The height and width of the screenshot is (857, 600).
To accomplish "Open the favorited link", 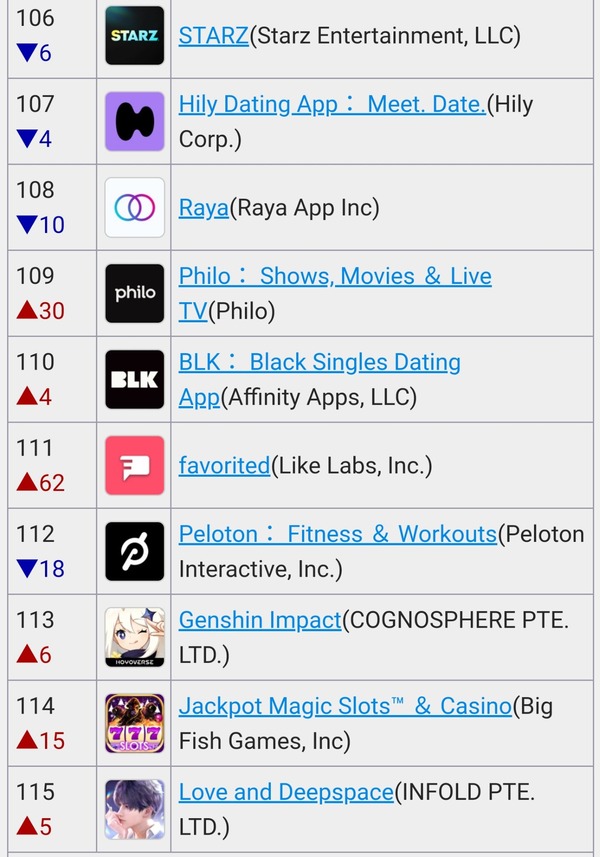I will 225,466.
